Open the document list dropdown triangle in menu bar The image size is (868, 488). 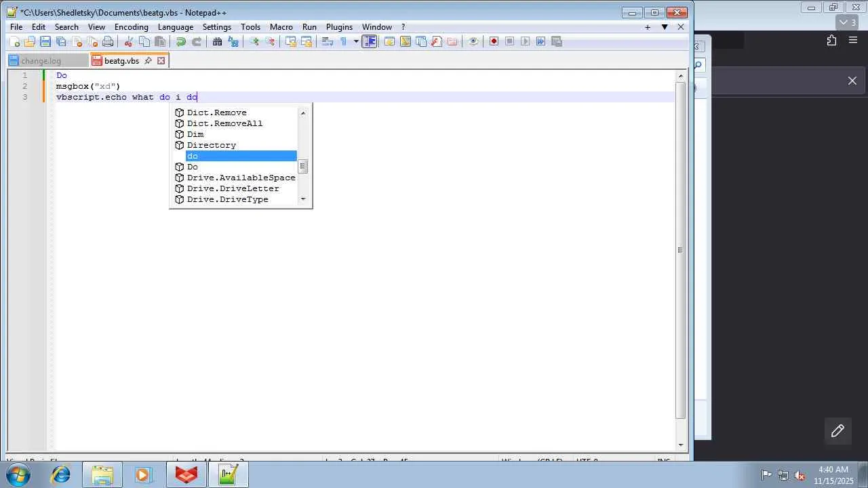click(665, 27)
